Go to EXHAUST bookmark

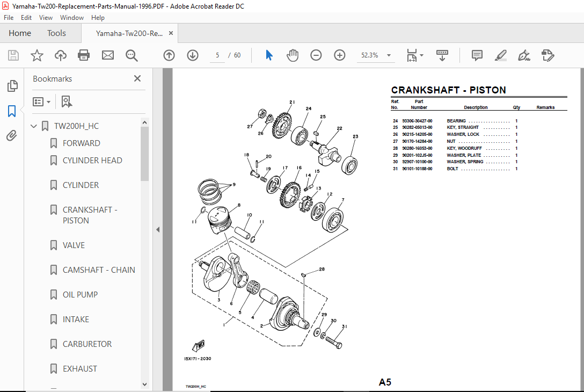(x=79, y=368)
